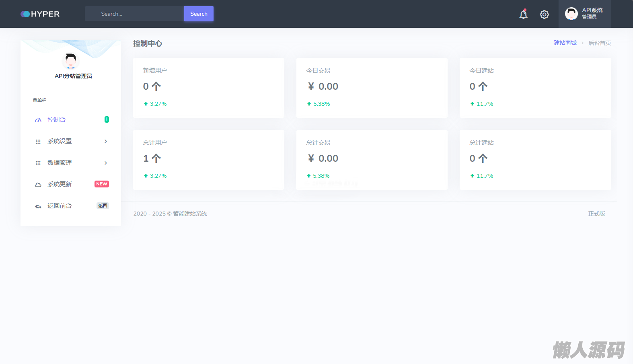Open the settings gear icon
Image resolution: width=633 pixels, height=364 pixels.
(544, 14)
